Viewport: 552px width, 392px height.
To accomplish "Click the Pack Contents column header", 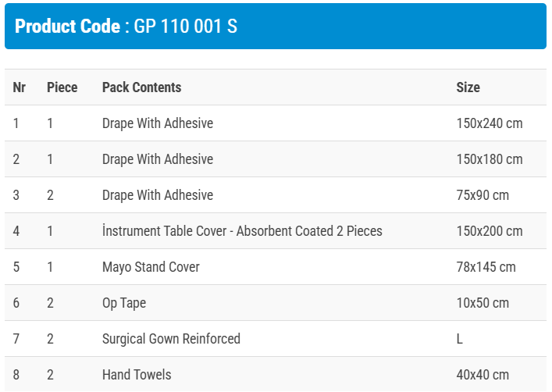I will point(141,87).
